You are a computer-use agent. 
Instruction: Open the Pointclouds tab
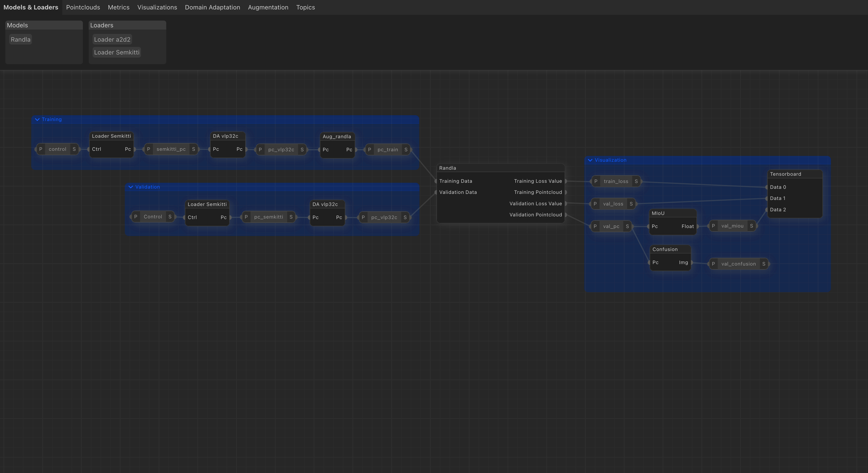click(x=83, y=8)
